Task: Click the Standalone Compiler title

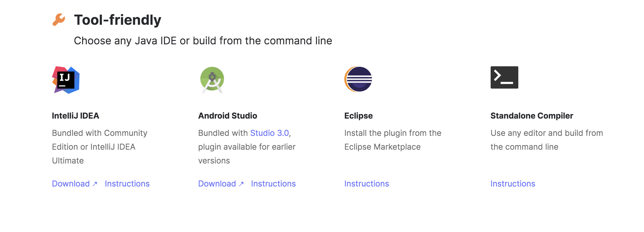Action: click(x=532, y=116)
